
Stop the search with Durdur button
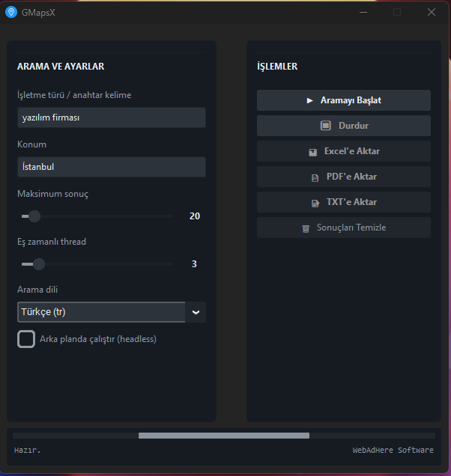(344, 126)
